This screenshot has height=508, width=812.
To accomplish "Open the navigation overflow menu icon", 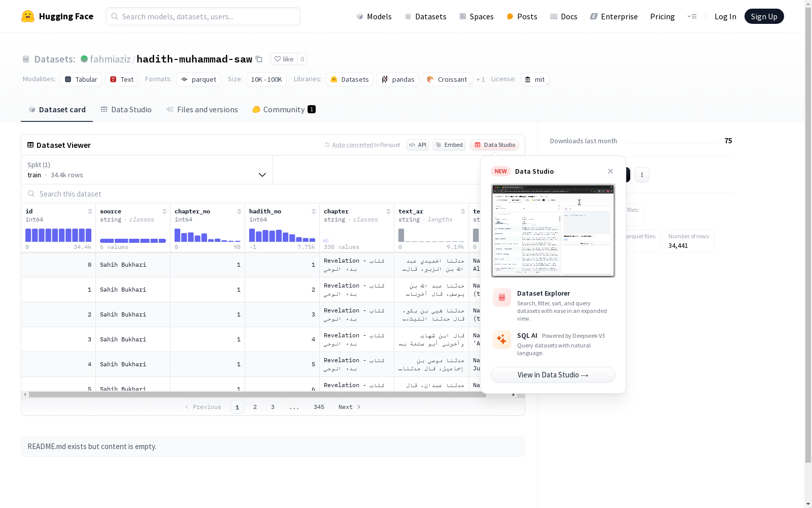I will pos(692,16).
